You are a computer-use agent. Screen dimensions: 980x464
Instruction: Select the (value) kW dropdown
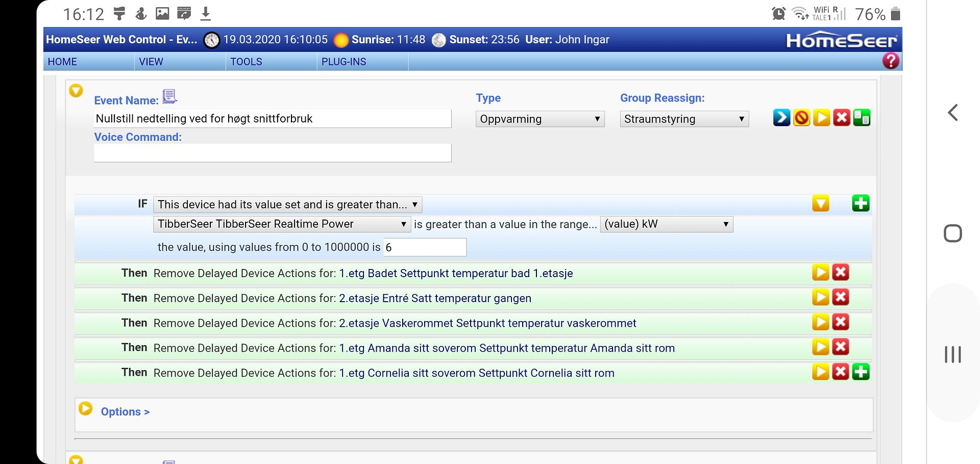pos(667,224)
